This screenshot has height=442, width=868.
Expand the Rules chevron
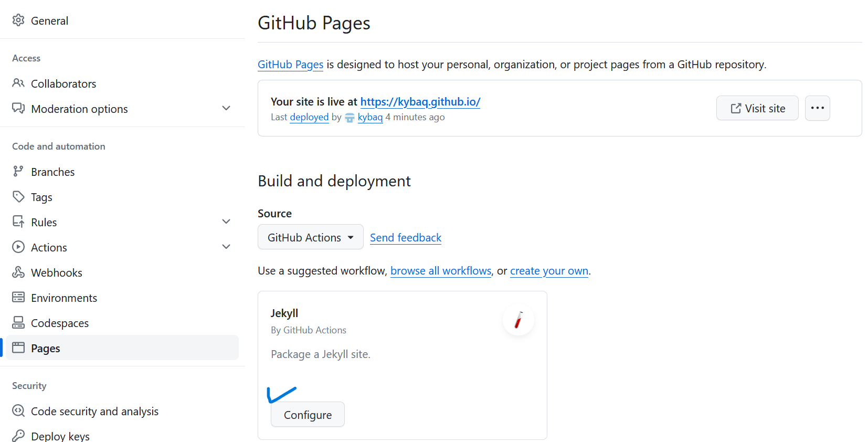pyautogui.click(x=226, y=222)
